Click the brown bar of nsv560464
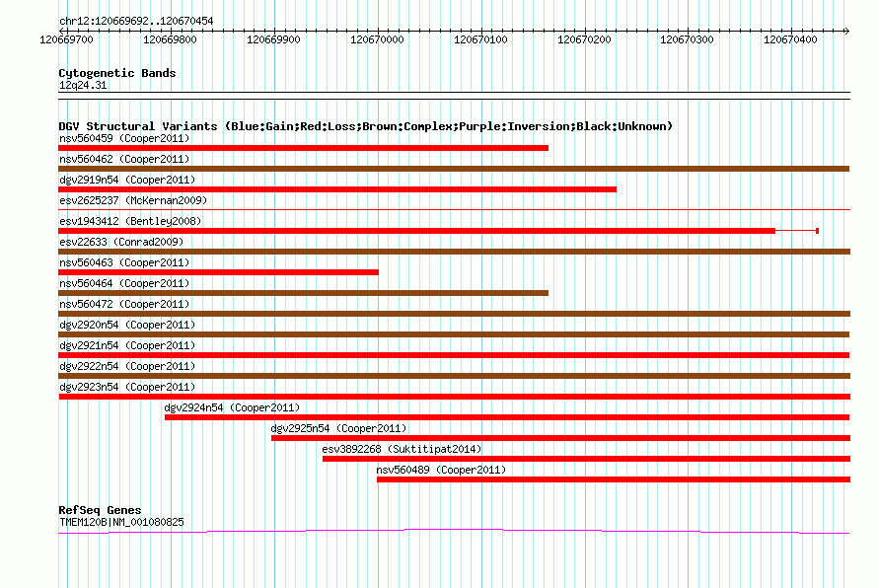878x588 pixels. click(x=304, y=293)
